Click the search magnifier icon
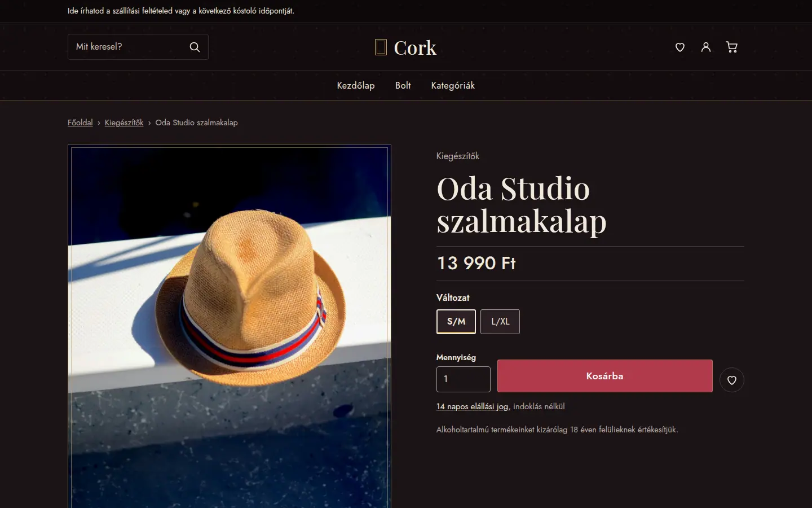 click(x=195, y=47)
